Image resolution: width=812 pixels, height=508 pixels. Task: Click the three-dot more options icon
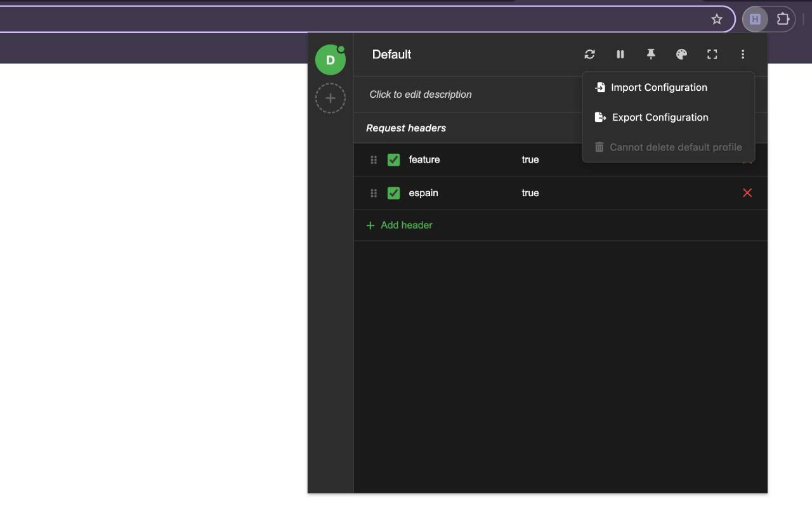[742, 55]
